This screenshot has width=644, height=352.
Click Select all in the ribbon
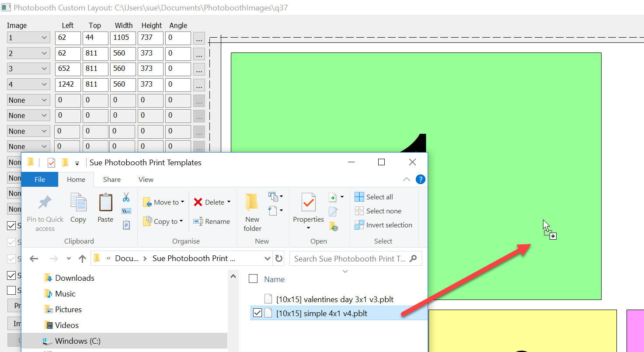pos(374,197)
